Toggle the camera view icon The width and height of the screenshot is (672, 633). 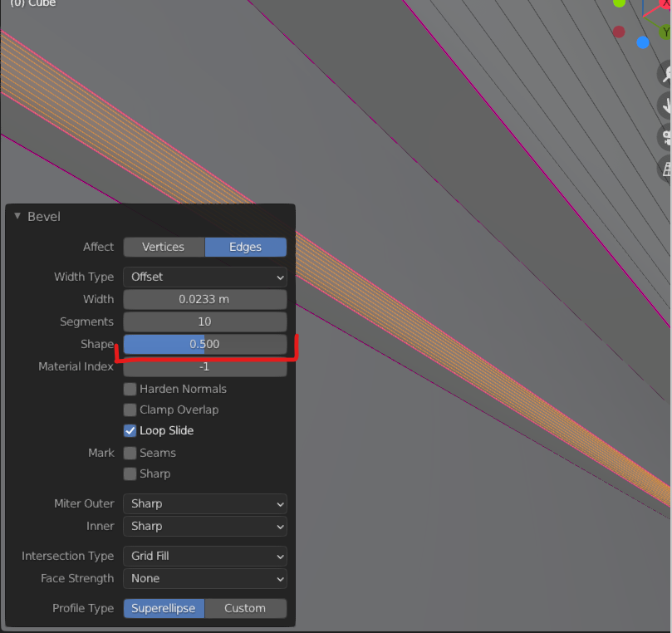pos(665,137)
